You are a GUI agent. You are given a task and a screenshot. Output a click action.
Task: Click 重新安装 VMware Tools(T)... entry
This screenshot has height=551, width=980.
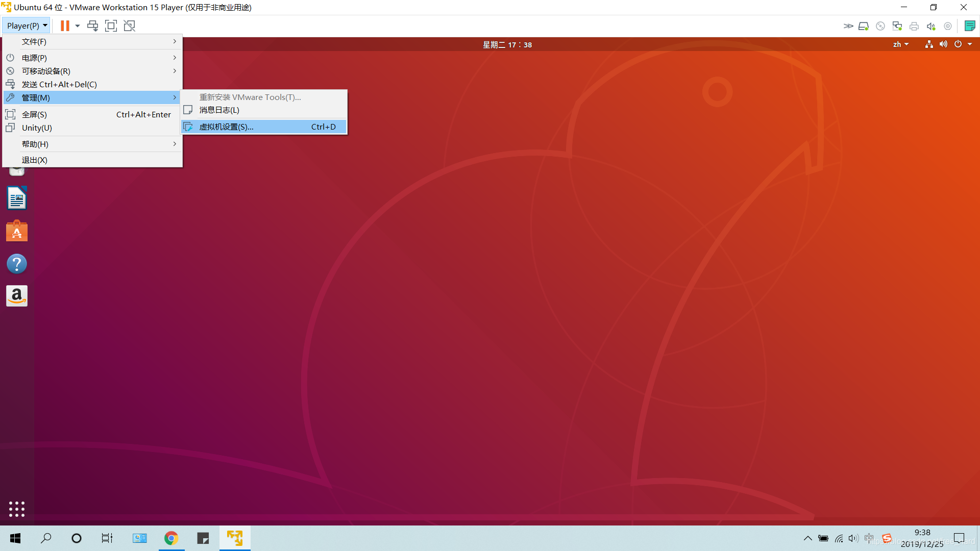[x=264, y=97]
